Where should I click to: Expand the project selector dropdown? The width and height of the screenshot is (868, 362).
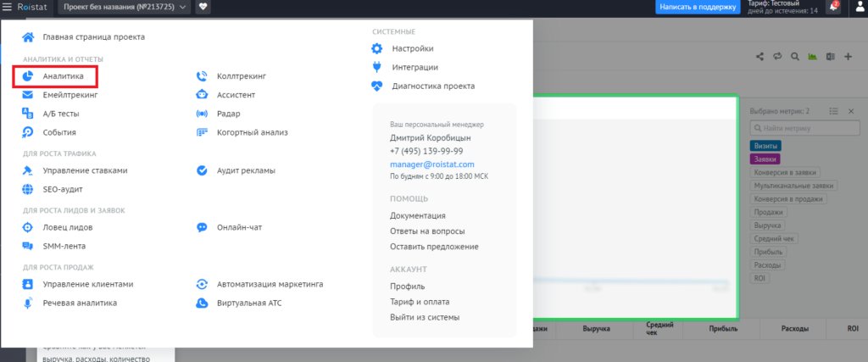click(124, 7)
